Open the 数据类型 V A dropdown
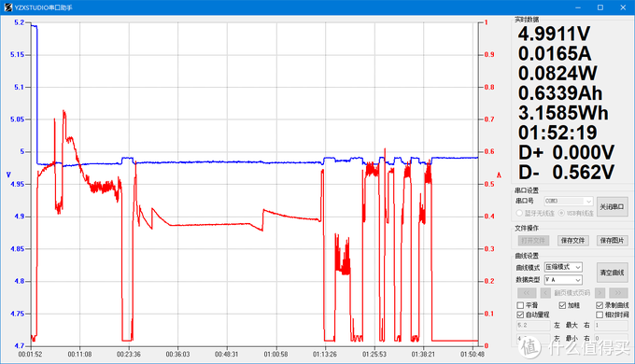 [563, 280]
